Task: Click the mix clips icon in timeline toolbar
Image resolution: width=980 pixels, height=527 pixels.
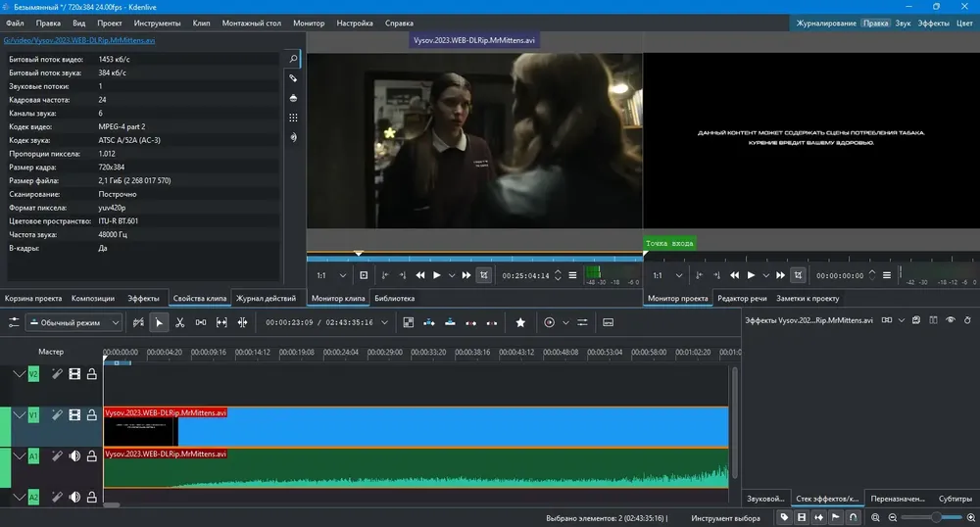Action: point(407,322)
